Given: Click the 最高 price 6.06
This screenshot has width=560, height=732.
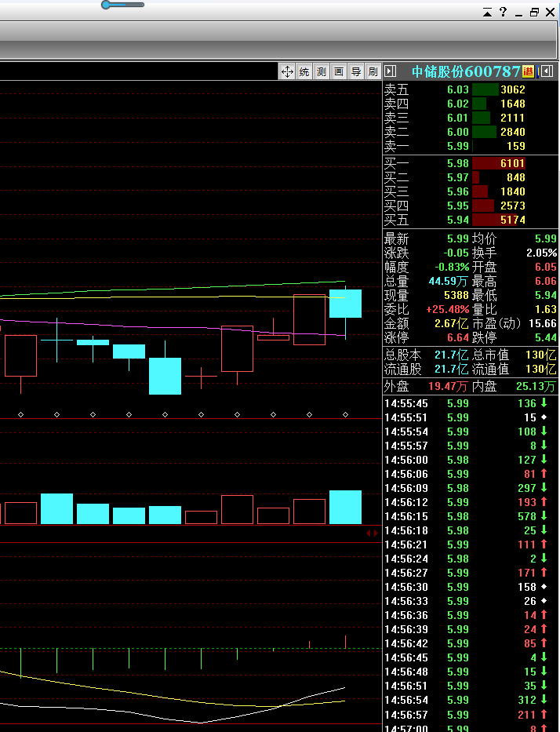Looking at the screenshot, I should (546, 281).
